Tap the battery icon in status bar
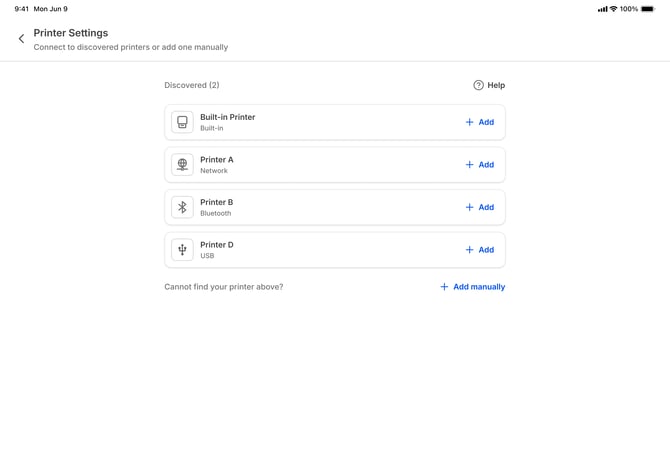This screenshot has width=670, height=467. [x=648, y=9]
